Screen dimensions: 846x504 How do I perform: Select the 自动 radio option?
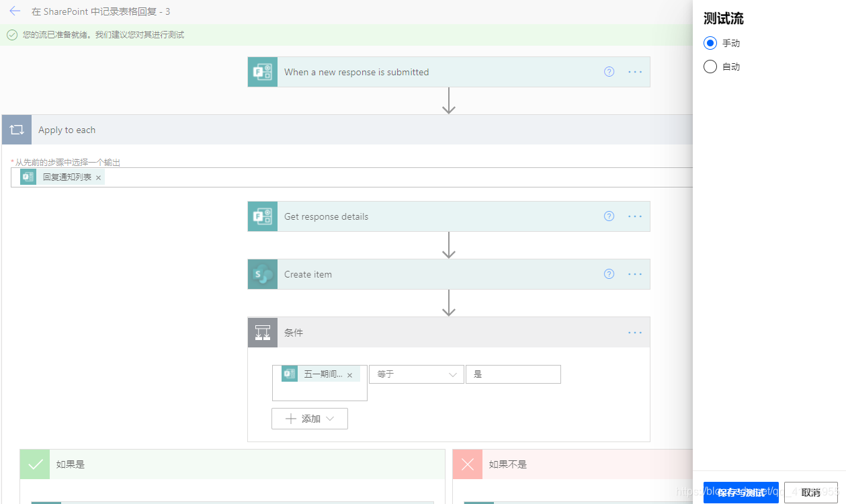[710, 67]
